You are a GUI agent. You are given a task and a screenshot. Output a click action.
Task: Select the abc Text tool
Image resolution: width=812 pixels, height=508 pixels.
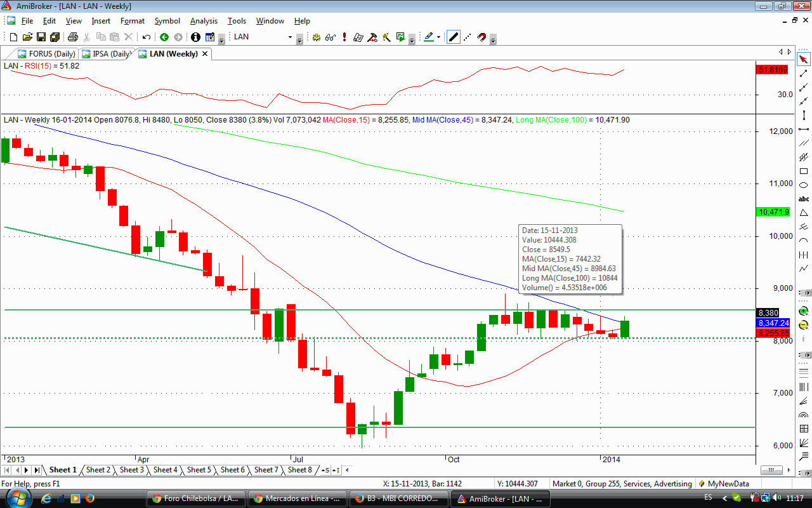(x=804, y=199)
